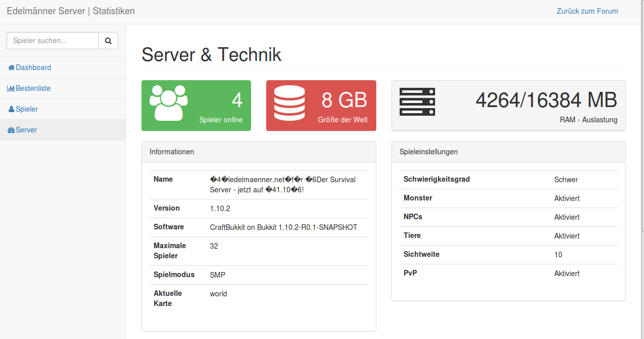This screenshot has width=644, height=339.
Task: Click the server rack icon in RAM panel
Action: pos(417,101)
